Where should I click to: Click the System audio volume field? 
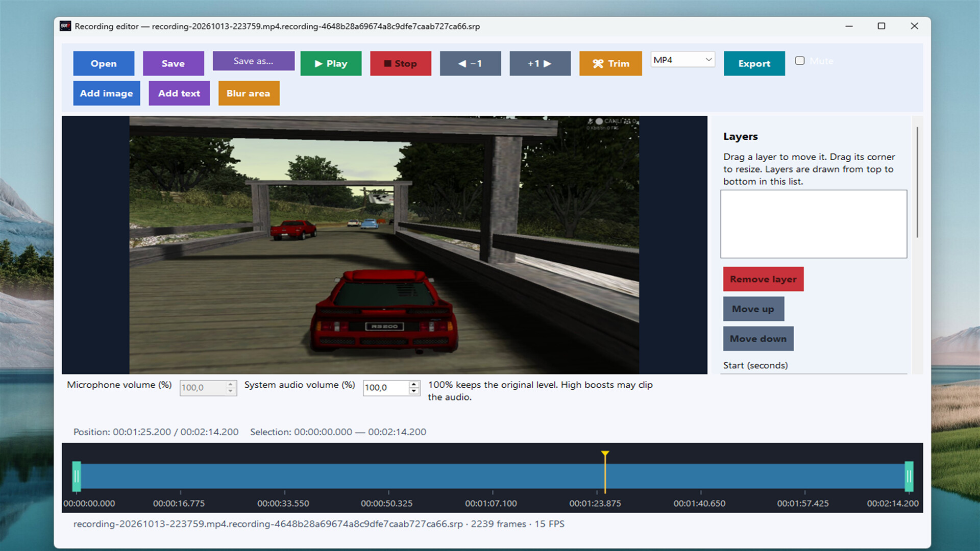coord(386,388)
